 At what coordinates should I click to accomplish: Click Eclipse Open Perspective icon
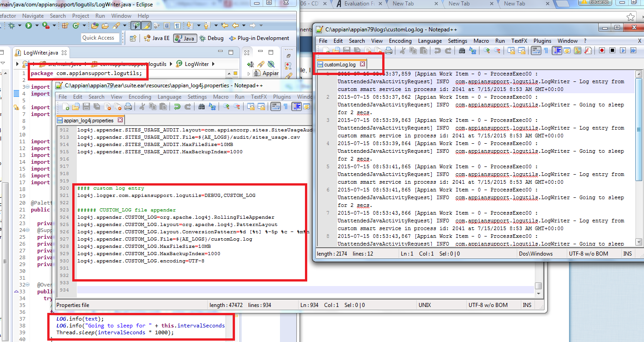(133, 38)
